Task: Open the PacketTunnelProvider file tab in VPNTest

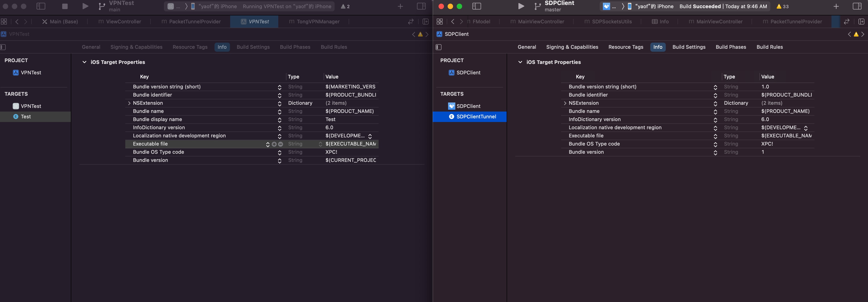Action: point(195,22)
